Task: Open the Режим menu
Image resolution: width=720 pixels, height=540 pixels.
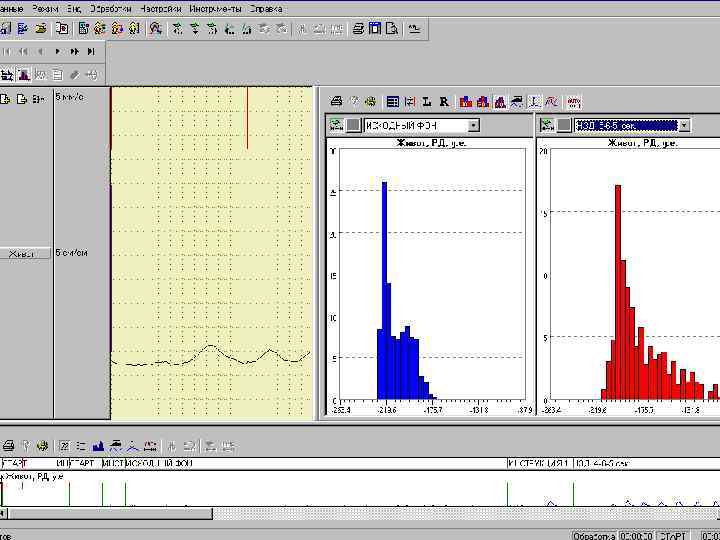Action: (x=45, y=7)
